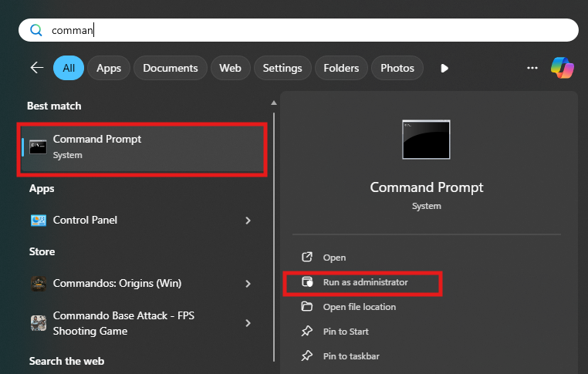Switch to the Apps filter tab
588x374 pixels.
109,68
